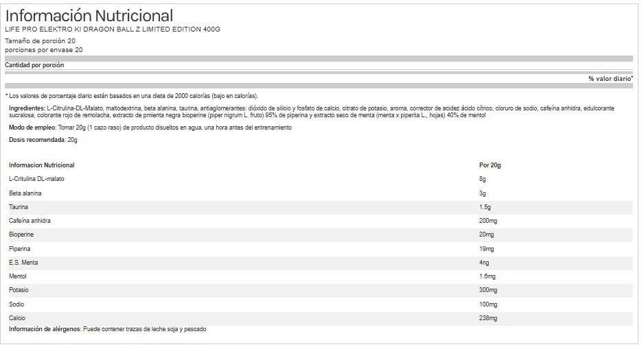Click the Cafeína anhidra 200mg value
The width and height of the screenshot is (644, 349).
pyautogui.click(x=488, y=221)
